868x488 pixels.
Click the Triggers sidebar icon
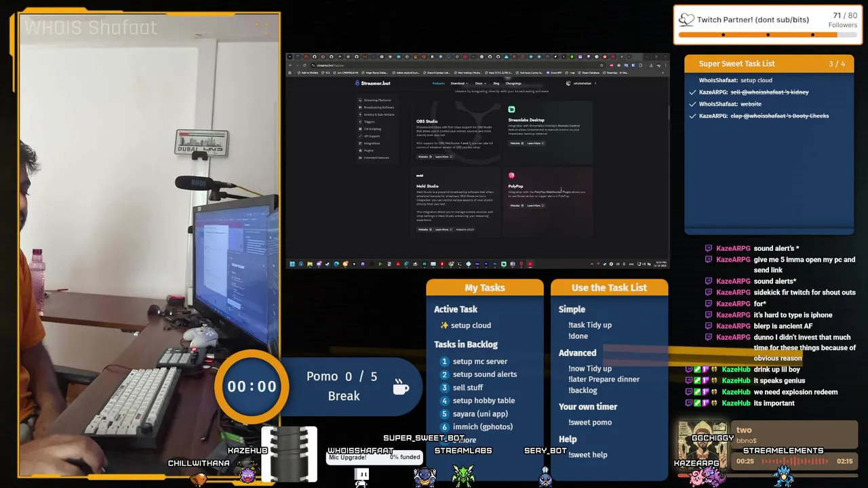[x=360, y=122]
